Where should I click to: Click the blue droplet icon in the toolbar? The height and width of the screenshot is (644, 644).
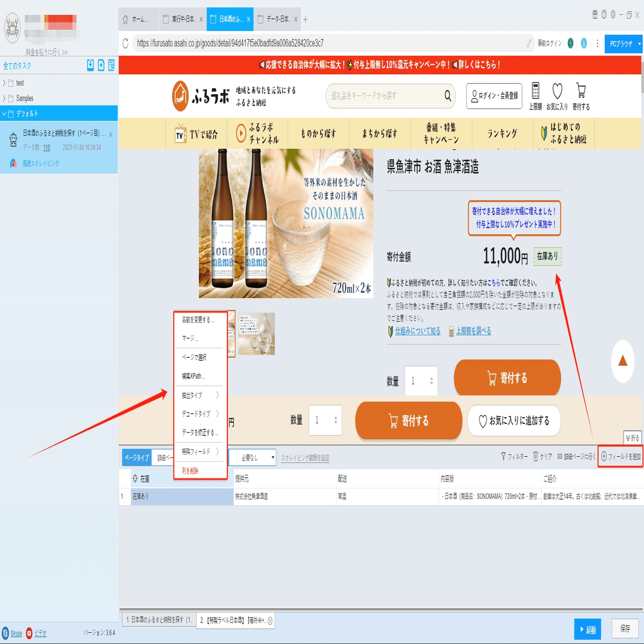pyautogui.click(x=584, y=43)
